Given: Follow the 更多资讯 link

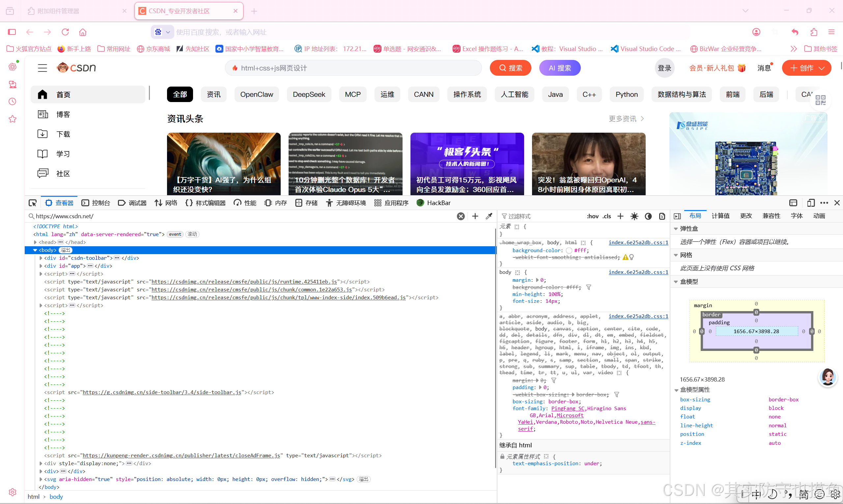Looking at the screenshot, I should (626, 119).
